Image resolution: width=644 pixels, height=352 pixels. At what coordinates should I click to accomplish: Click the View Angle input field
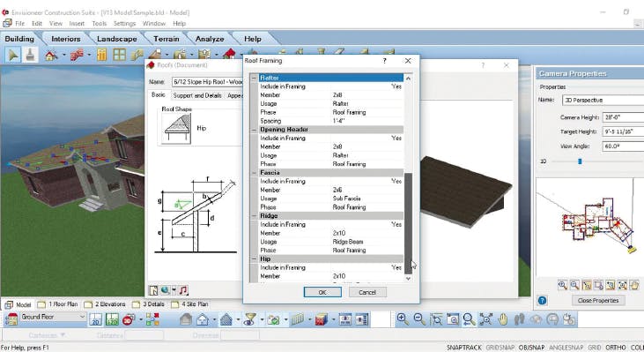coord(623,146)
